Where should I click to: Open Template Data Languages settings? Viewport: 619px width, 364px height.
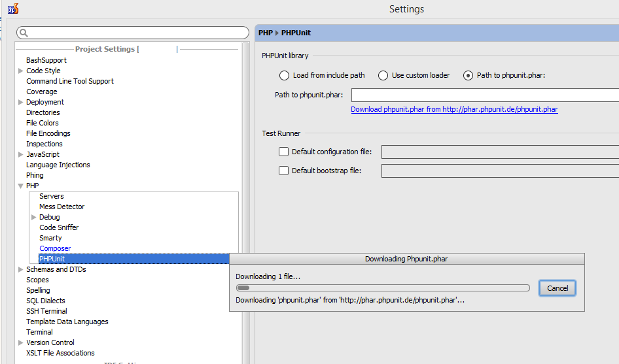(67, 322)
